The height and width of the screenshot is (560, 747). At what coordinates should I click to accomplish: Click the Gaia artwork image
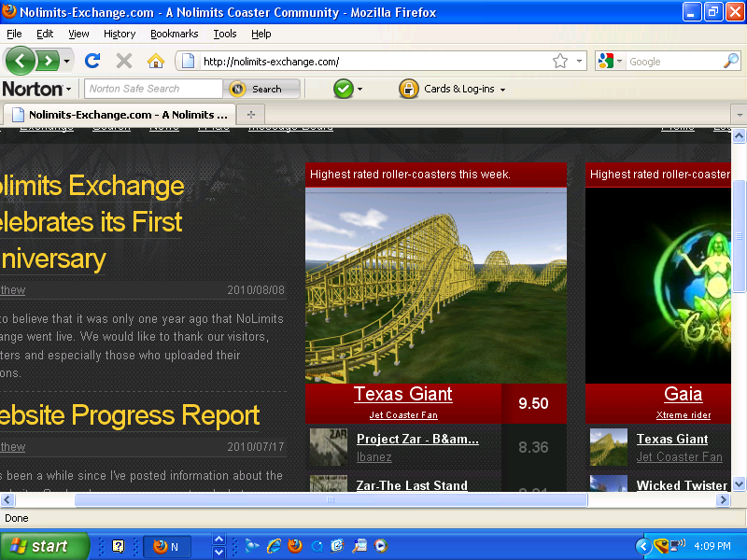pyautogui.click(x=658, y=286)
